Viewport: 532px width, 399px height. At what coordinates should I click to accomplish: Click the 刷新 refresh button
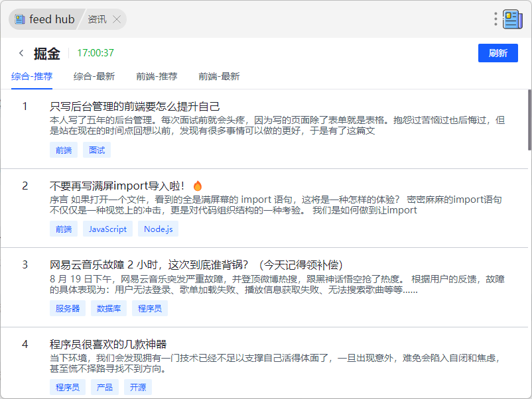(x=498, y=53)
